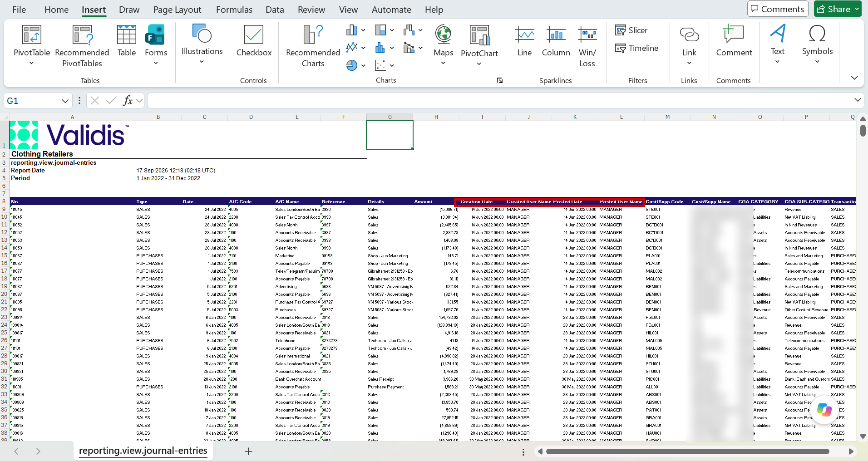
Task: Open the Comments pane button
Action: (x=778, y=9)
